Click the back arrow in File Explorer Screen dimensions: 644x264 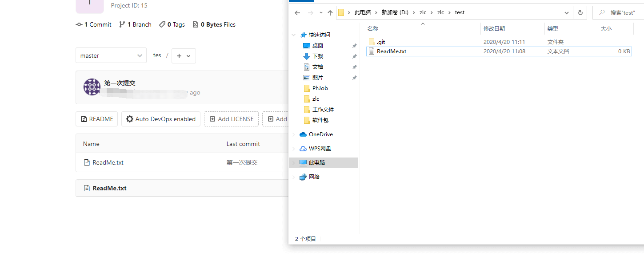(297, 13)
